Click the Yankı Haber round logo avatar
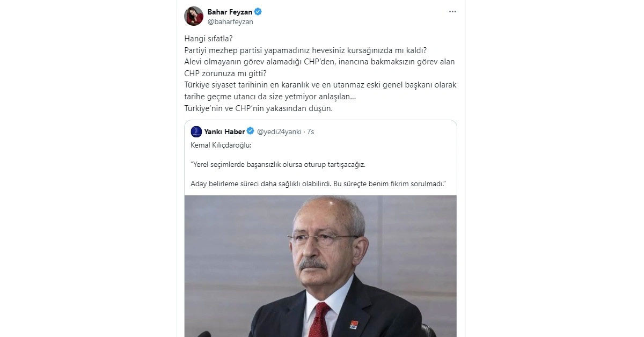Screen dimensions: 644x337 click(x=196, y=131)
